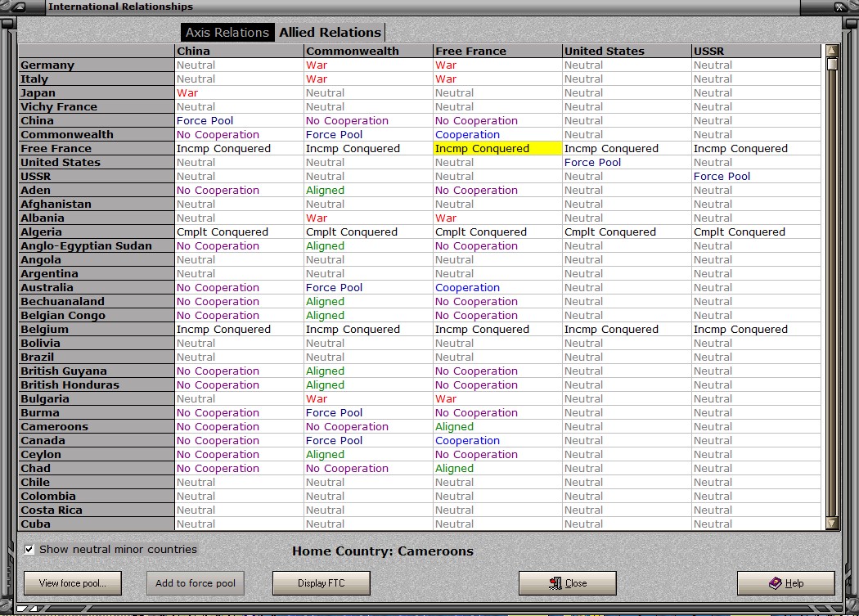Close window via title bar X icon

pos(839,7)
